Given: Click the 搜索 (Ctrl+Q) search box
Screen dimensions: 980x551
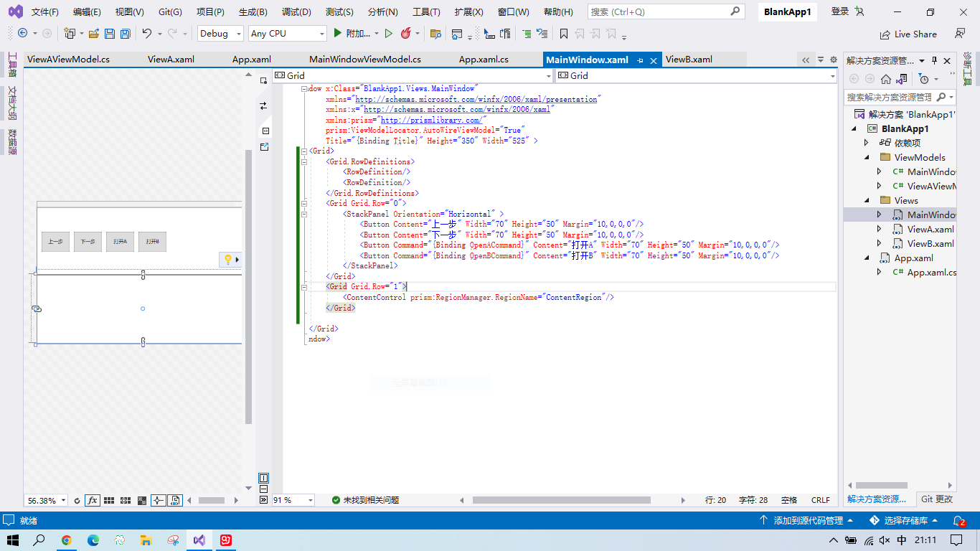Looking at the screenshot, I should [x=666, y=11].
